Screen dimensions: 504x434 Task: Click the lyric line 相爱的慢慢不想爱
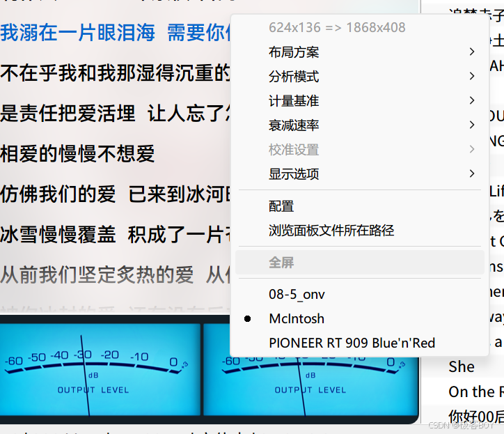click(77, 153)
